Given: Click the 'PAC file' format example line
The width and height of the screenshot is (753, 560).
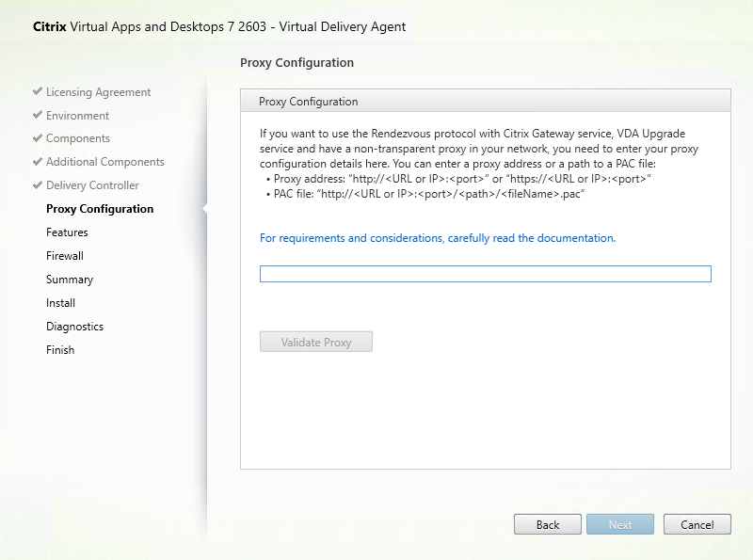Looking at the screenshot, I should [425, 194].
